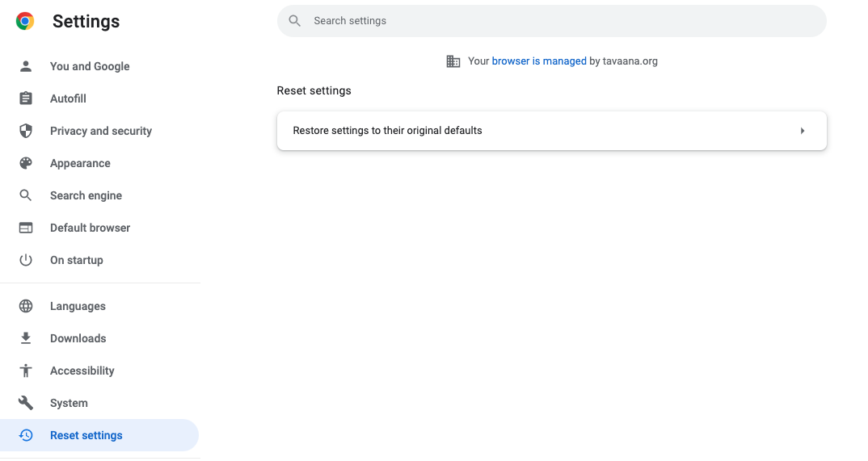The width and height of the screenshot is (868, 461).
Task: Click the person icon beside You and Google
Action: 26,66
